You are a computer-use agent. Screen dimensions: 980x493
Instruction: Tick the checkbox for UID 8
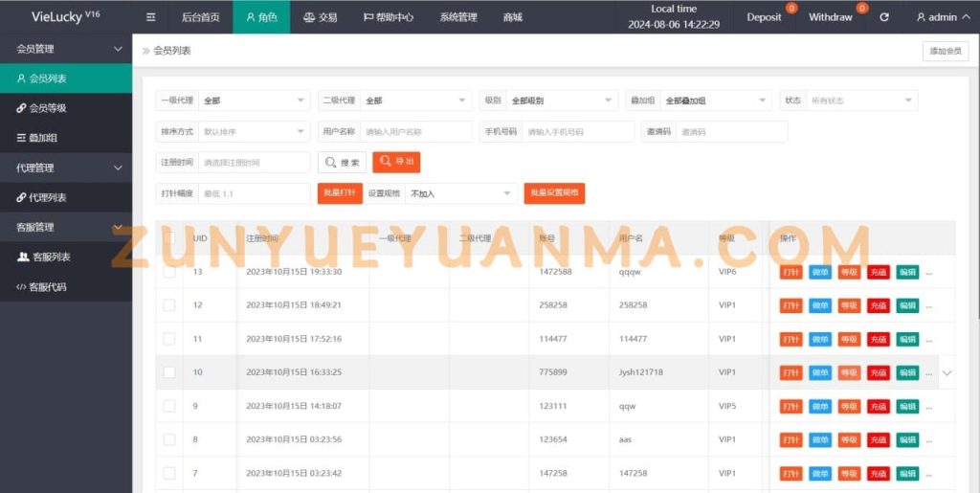click(x=169, y=439)
